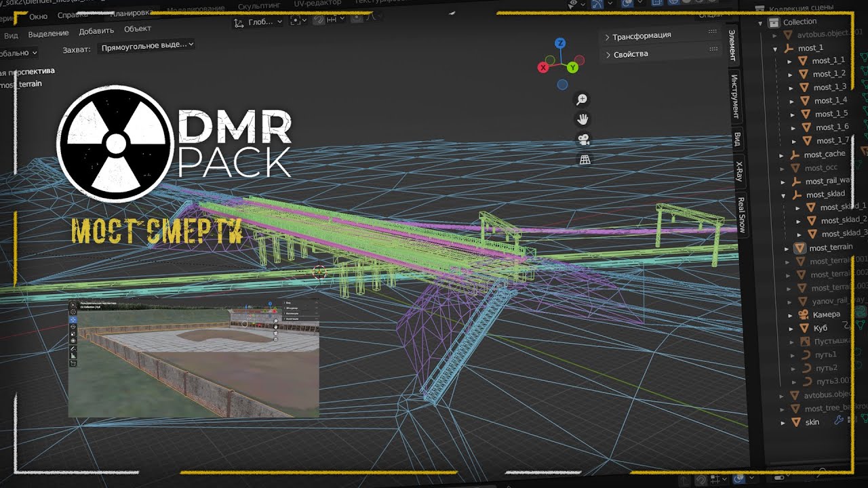The image size is (868, 488).
Task: Click the blue Z axis gizmo
Action: 560,43
